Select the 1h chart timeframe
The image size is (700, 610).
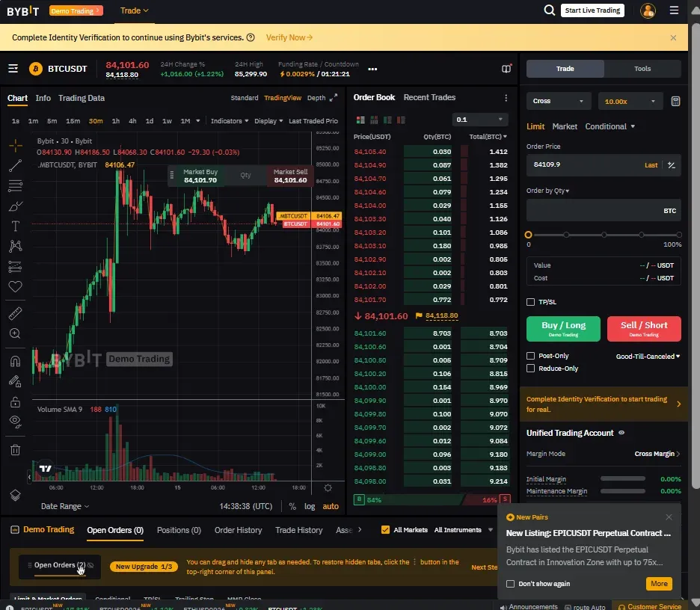[116, 121]
